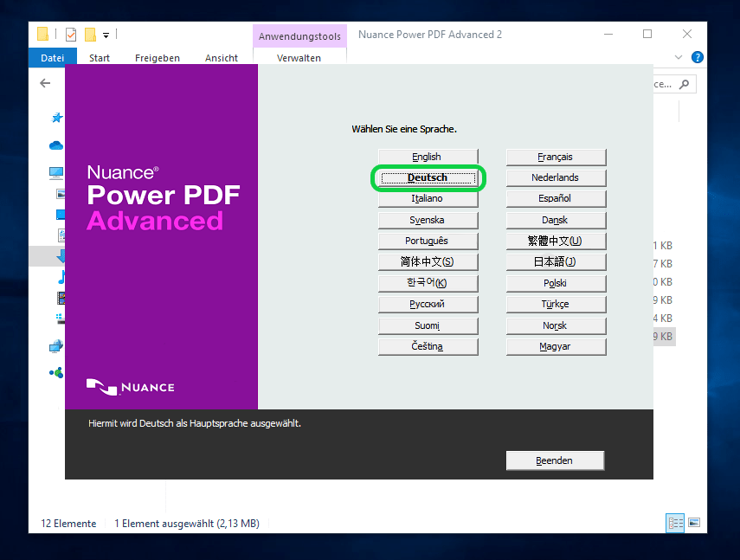Click Beenden to exit the installer
This screenshot has height=560, width=740.
(x=555, y=460)
